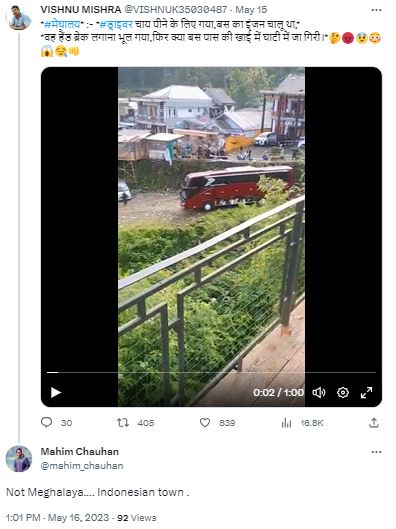Open video settings gear

tap(343, 392)
